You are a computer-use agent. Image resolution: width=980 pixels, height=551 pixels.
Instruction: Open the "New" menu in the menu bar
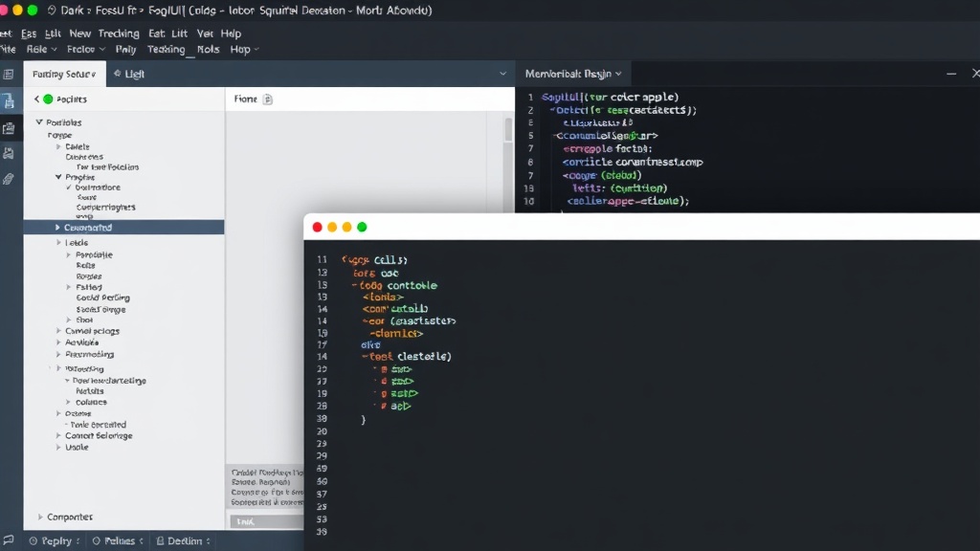(80, 33)
